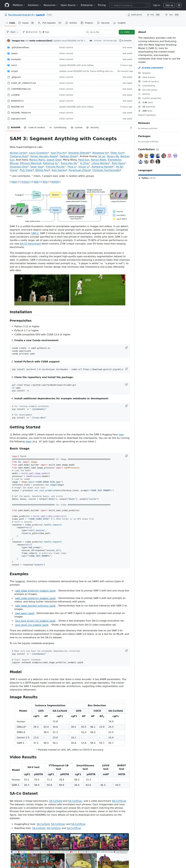Switch to the Projects tab
Viewport: 186px width, 868px height.
pyautogui.click(x=87, y=23)
